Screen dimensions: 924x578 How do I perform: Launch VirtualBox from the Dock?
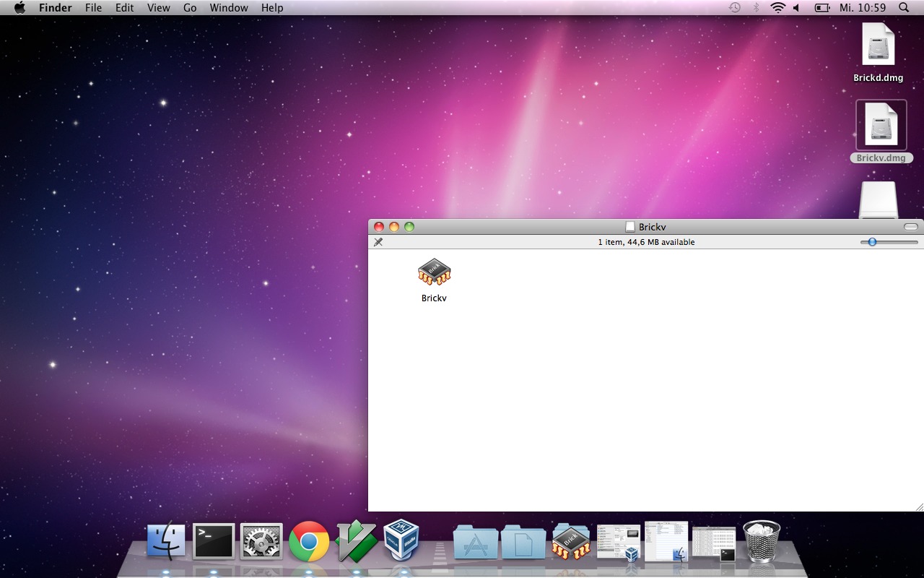coord(401,540)
